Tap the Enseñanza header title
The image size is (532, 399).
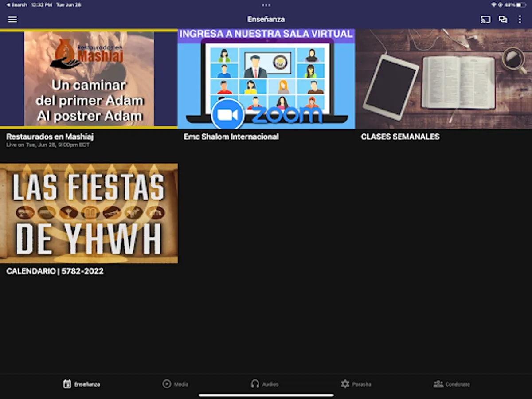click(x=266, y=20)
